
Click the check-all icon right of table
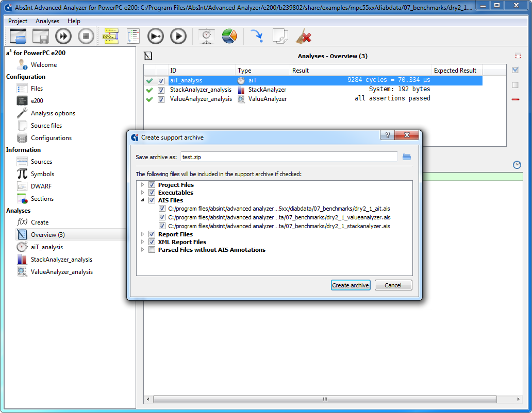pos(516,70)
